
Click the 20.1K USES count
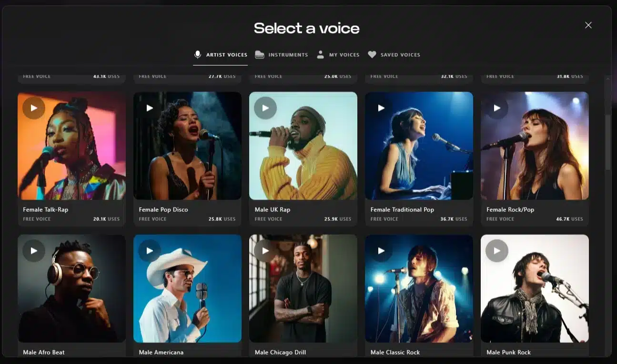[x=106, y=219]
